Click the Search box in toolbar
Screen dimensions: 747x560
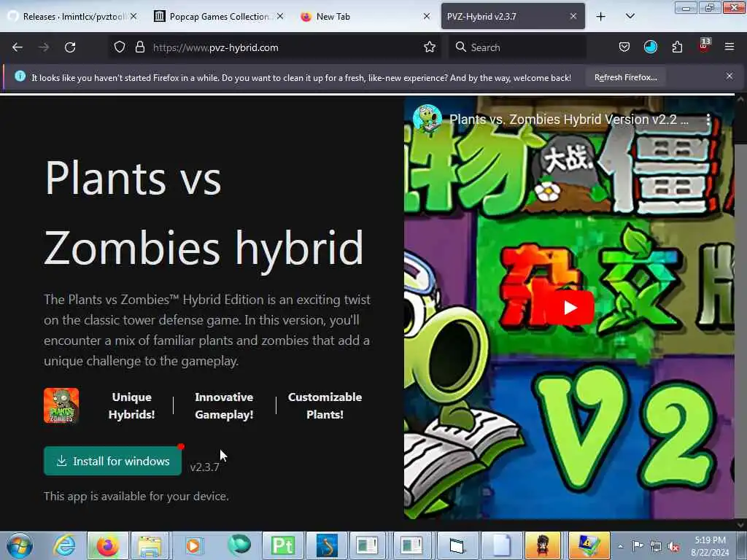(x=517, y=47)
